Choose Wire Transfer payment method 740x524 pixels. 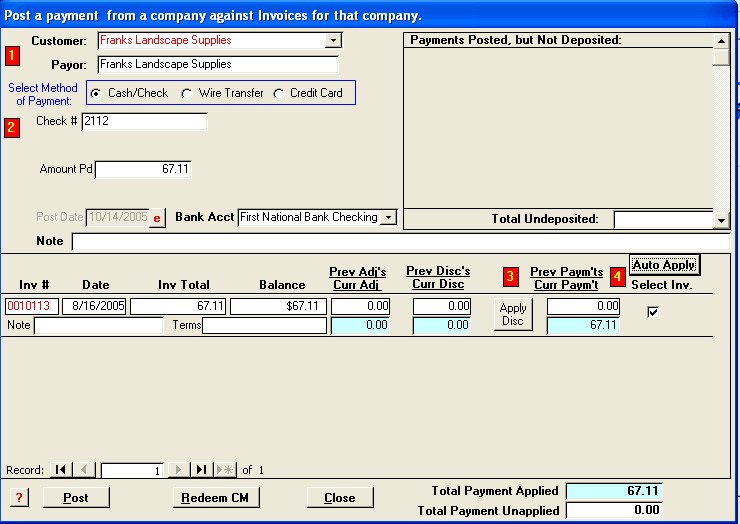[187, 93]
